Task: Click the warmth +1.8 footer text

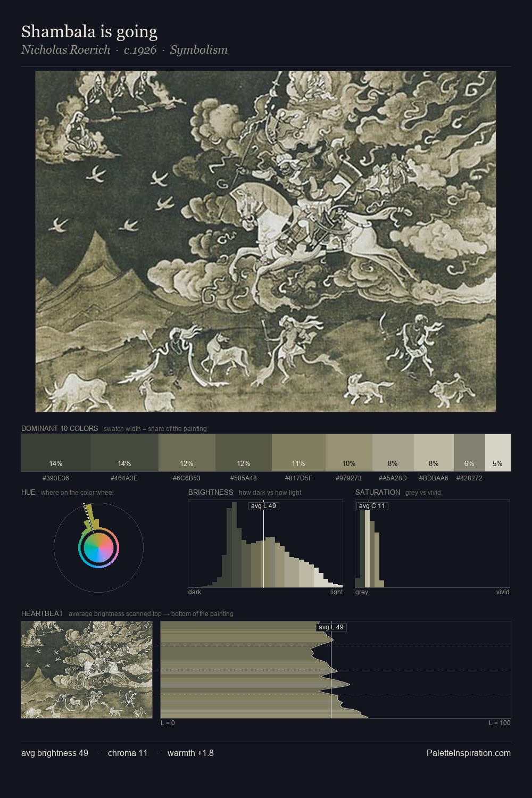Action: 190,753
